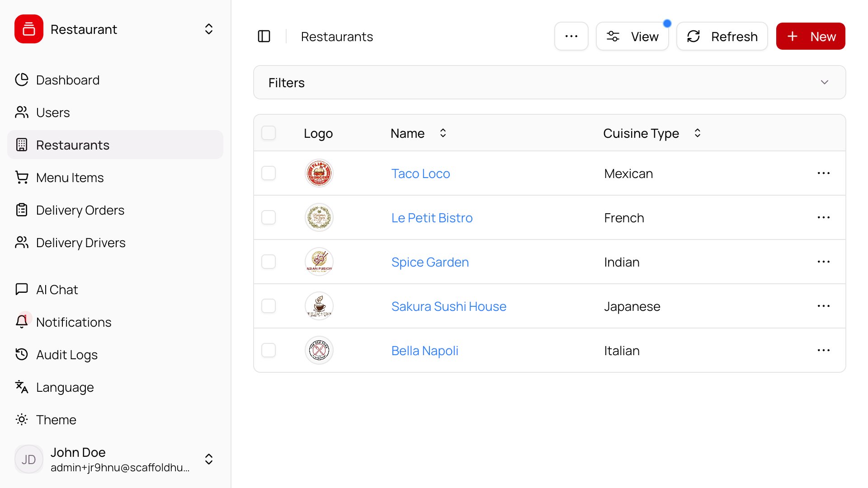Select all rows using header checkbox
Image resolution: width=868 pixels, height=488 pixels.
(268, 133)
